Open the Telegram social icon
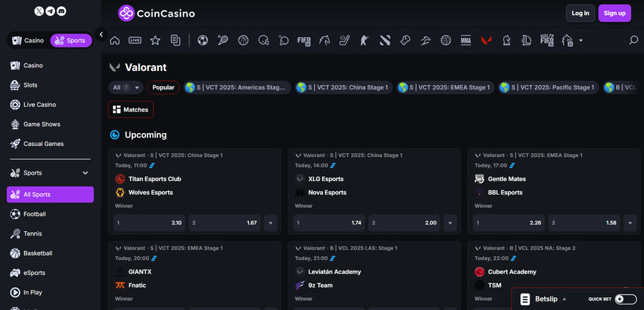This screenshot has width=644, height=310. [50, 11]
